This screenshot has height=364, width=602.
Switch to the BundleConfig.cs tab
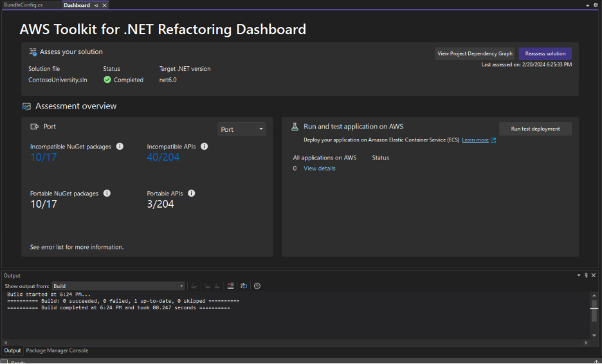click(23, 5)
